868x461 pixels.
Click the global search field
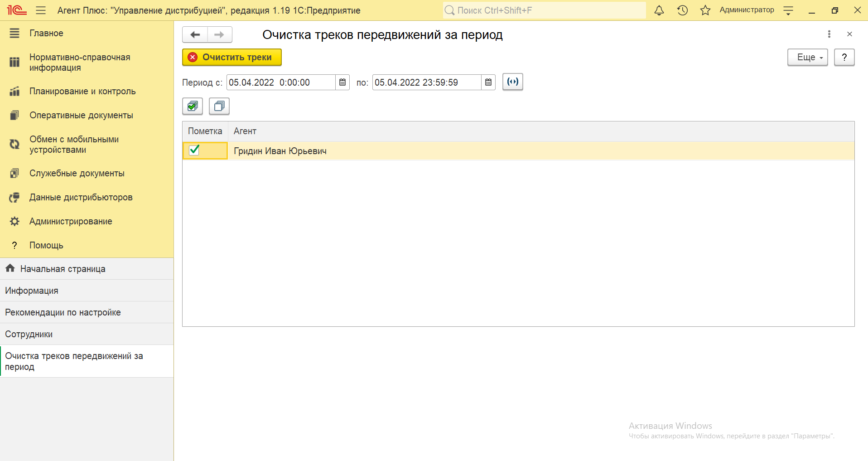[544, 10]
